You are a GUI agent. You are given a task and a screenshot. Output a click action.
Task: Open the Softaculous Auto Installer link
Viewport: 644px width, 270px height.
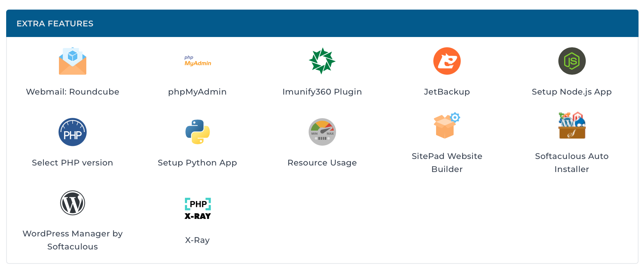(572, 163)
